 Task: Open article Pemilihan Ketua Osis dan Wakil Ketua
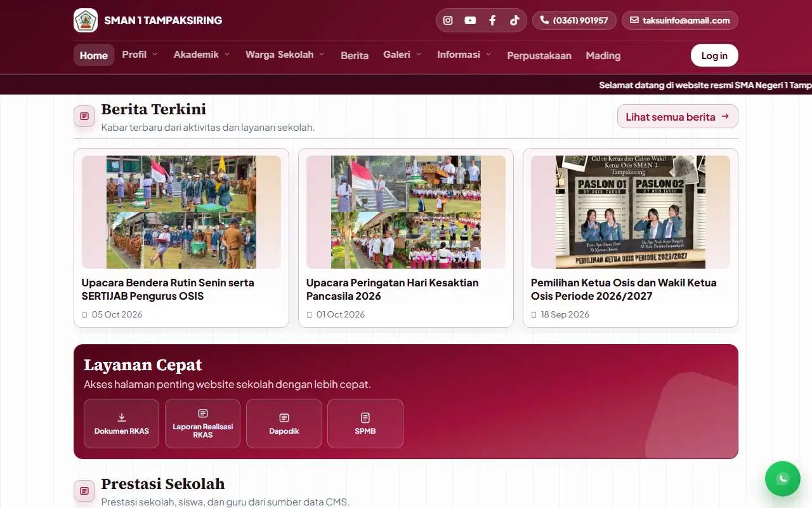point(624,289)
